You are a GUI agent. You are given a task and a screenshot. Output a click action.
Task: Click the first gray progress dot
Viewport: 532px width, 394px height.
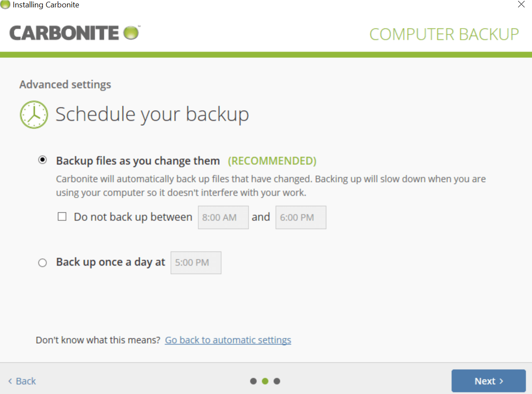pos(253,381)
